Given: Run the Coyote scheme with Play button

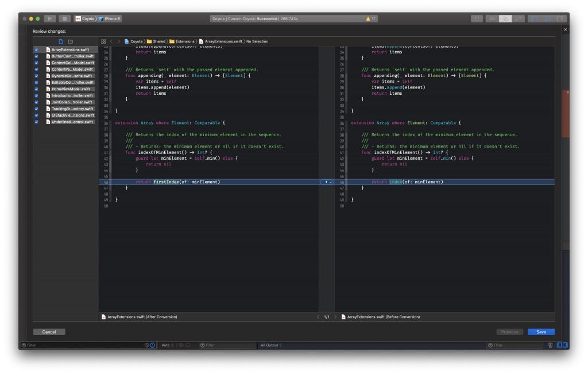Looking at the screenshot, I should click(49, 18).
